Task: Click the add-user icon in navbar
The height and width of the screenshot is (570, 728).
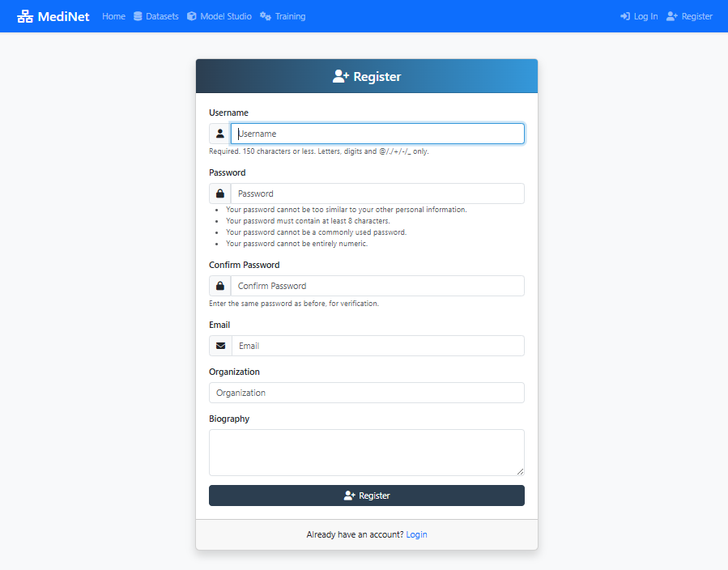Action: pos(672,16)
